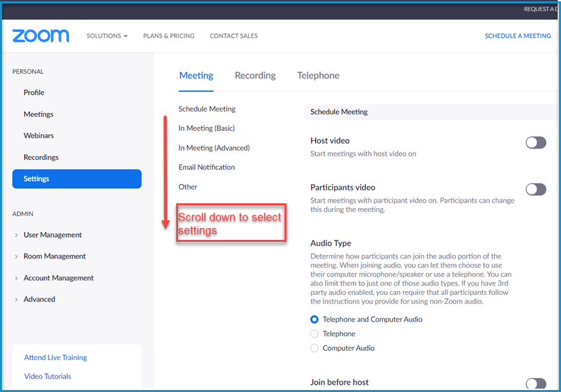
Task: Open the Solutions dropdown menu
Action: coord(106,36)
